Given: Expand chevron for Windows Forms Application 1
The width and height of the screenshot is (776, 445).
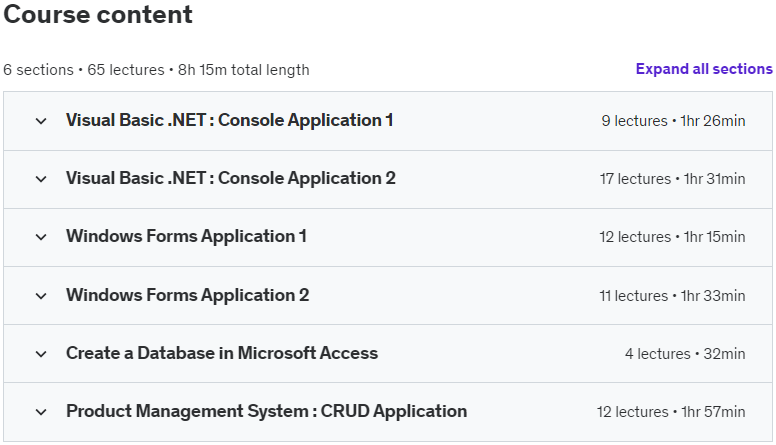Looking at the screenshot, I should [x=41, y=237].
